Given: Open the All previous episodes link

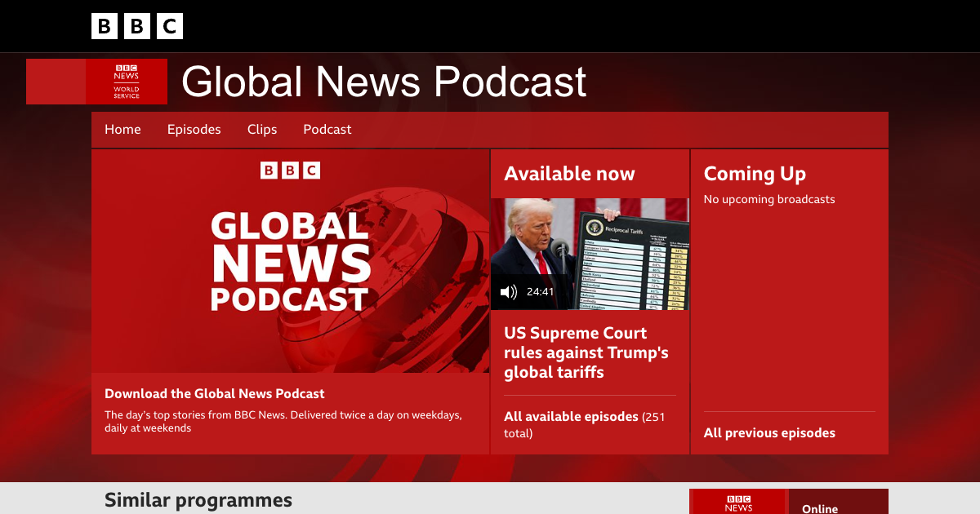Looking at the screenshot, I should coord(769,433).
